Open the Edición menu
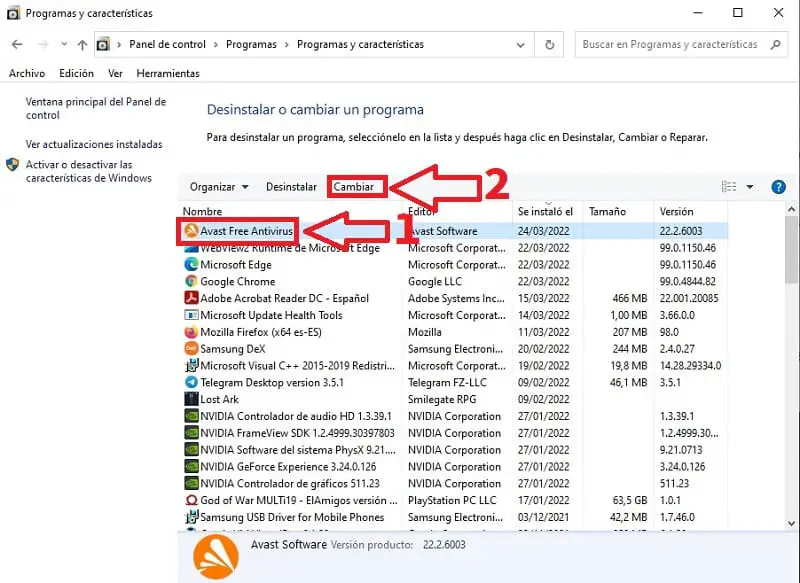This screenshot has width=800, height=583. 77,73
